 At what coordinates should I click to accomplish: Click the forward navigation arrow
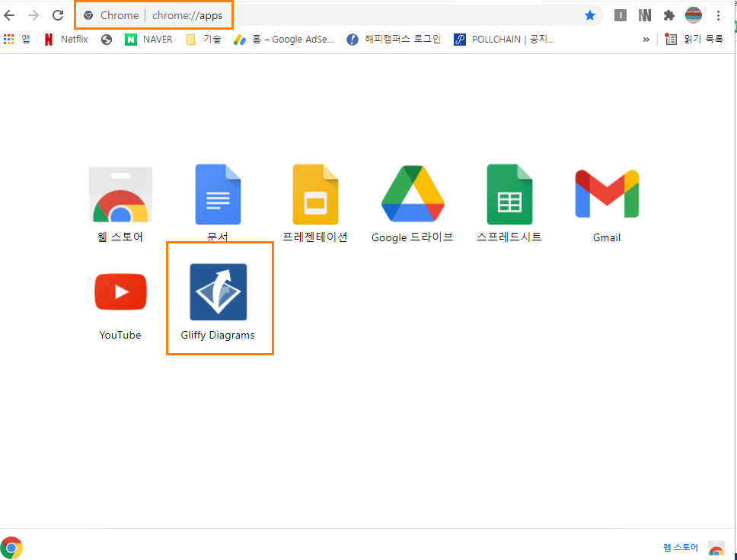[33, 15]
